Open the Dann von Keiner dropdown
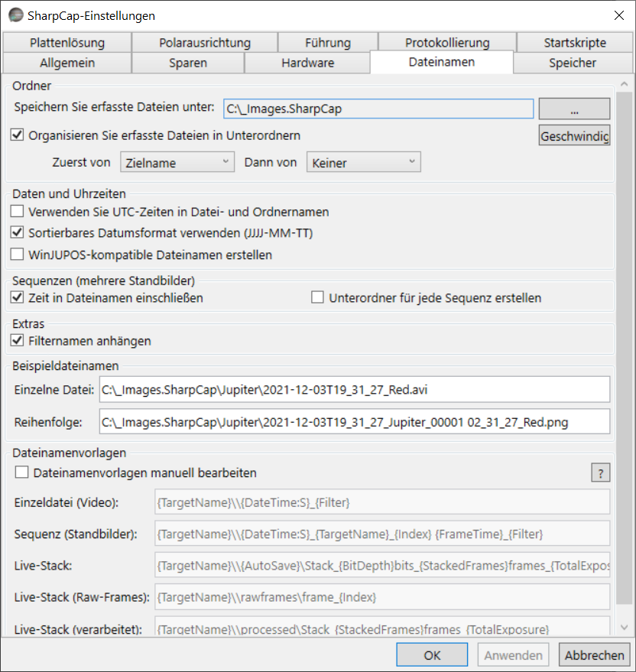636x672 pixels. tap(363, 162)
